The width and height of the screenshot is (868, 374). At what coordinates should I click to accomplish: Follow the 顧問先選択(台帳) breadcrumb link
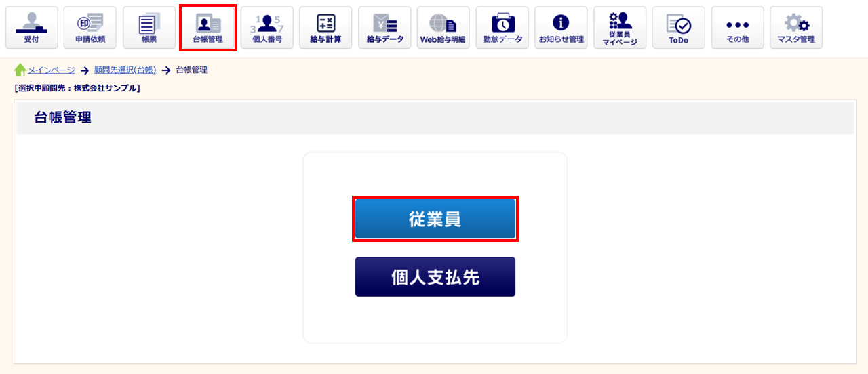(x=125, y=70)
